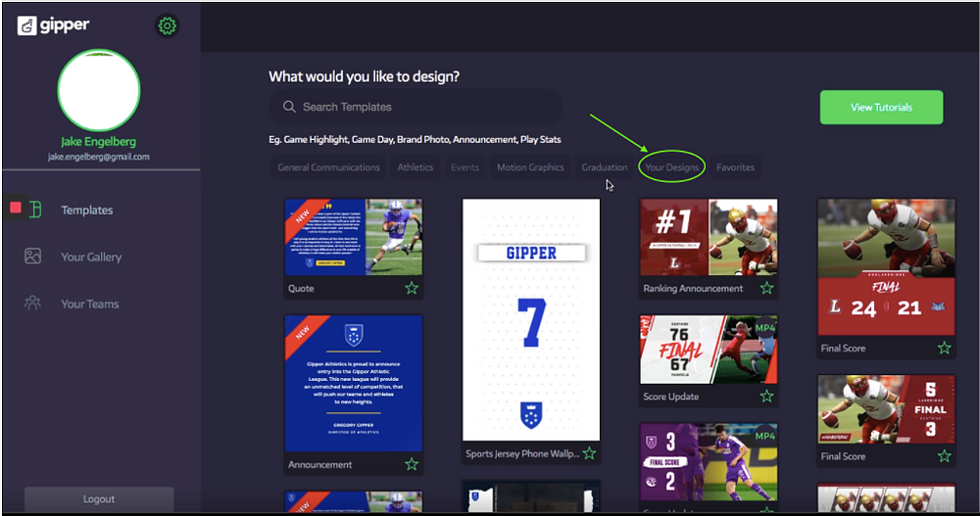Star the Ranking Announcement template
The width and height of the screenshot is (980, 516).
767,288
